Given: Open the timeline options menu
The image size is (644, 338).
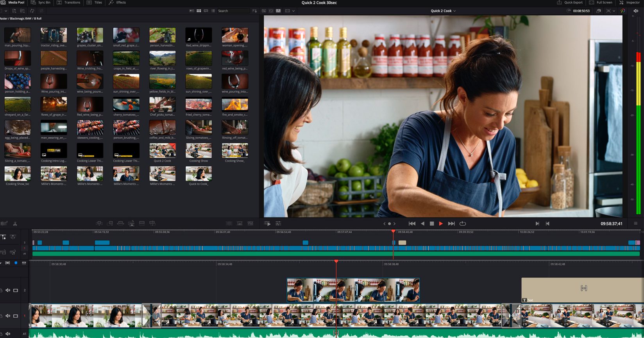Looking at the screenshot, I should pyautogui.click(x=635, y=223).
